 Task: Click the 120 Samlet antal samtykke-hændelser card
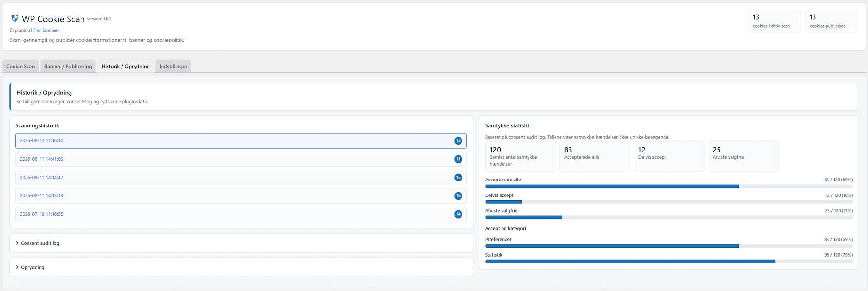pyautogui.click(x=520, y=156)
